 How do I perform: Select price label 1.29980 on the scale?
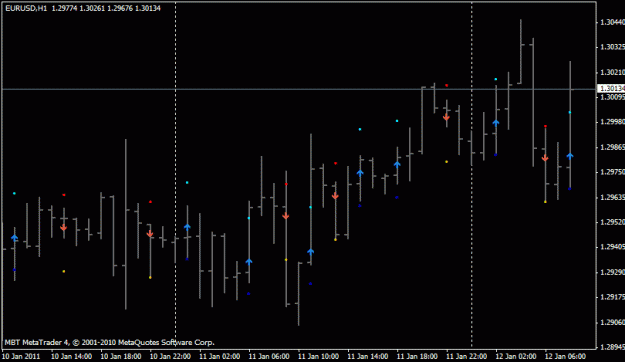click(x=612, y=122)
